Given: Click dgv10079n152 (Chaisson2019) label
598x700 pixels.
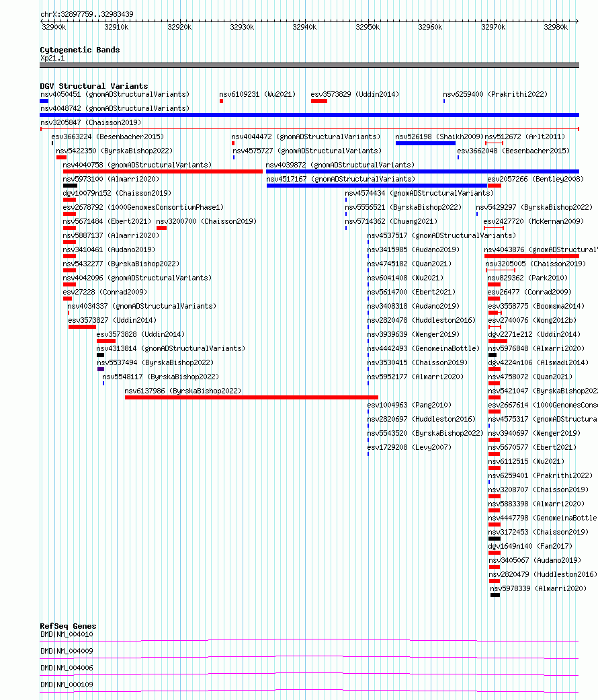Looking at the screenshot, I should pos(118,193).
